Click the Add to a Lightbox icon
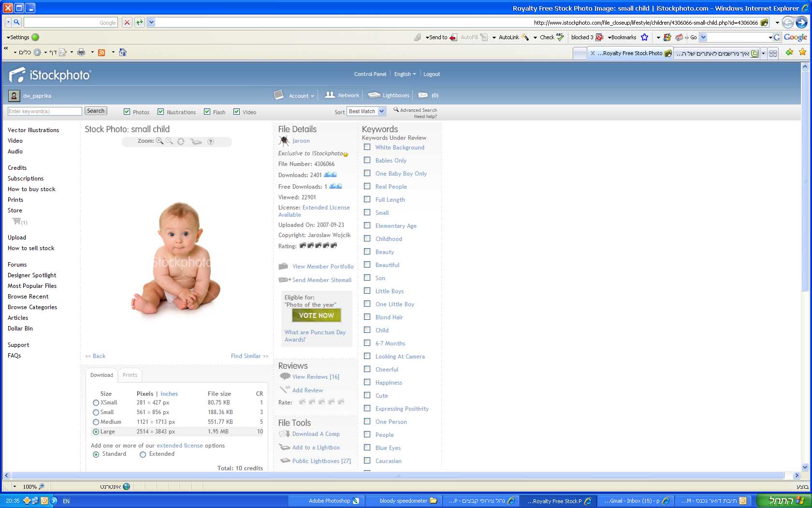 pos(284,447)
